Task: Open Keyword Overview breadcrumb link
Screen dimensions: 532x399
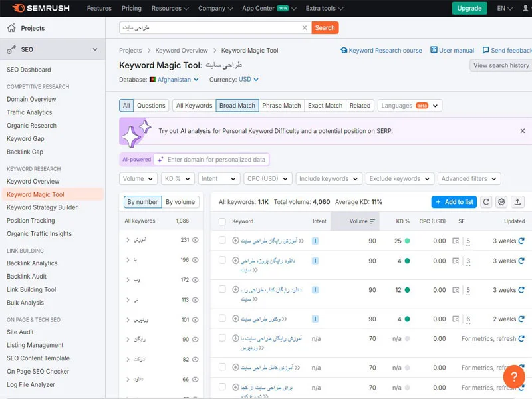Action: 182,51
